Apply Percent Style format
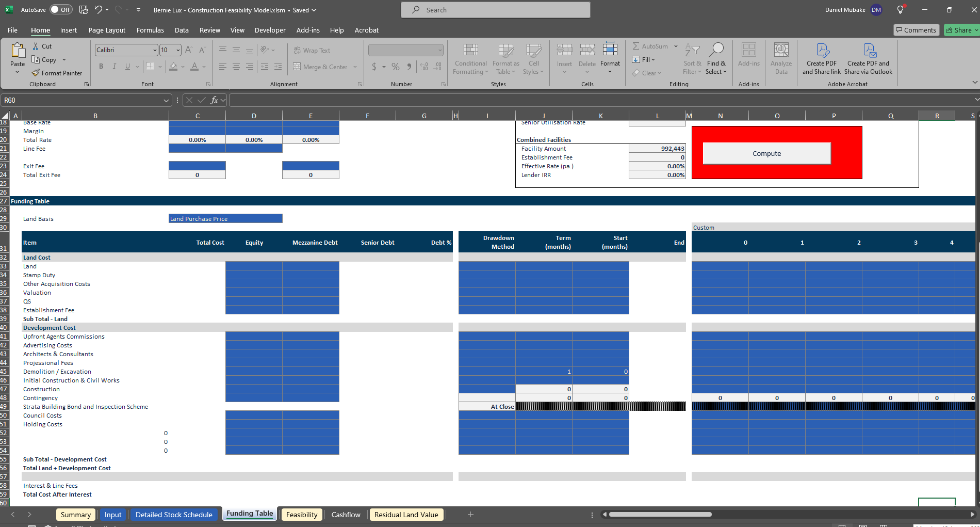The width and height of the screenshot is (980, 527). 396,67
